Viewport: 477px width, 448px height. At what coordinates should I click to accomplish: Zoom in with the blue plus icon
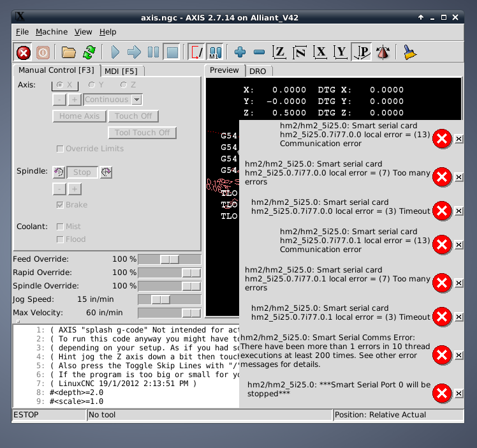click(240, 52)
